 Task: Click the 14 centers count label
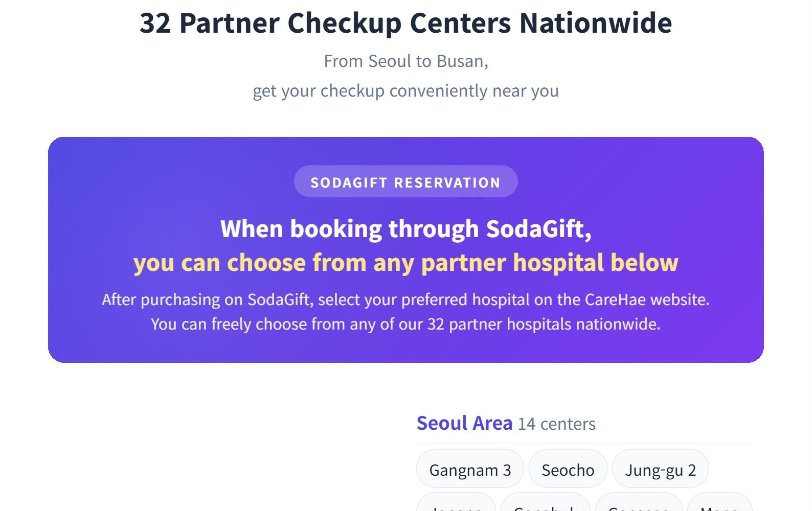[x=556, y=424]
